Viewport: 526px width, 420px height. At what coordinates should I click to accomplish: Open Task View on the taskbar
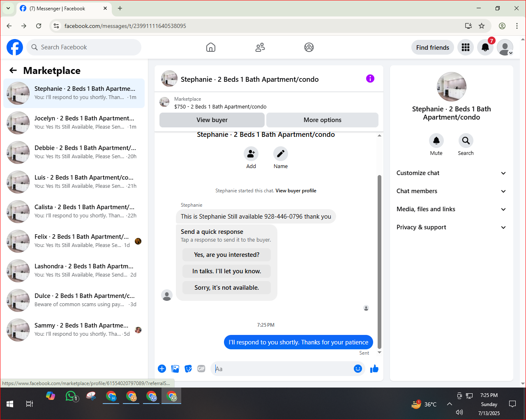click(x=30, y=404)
